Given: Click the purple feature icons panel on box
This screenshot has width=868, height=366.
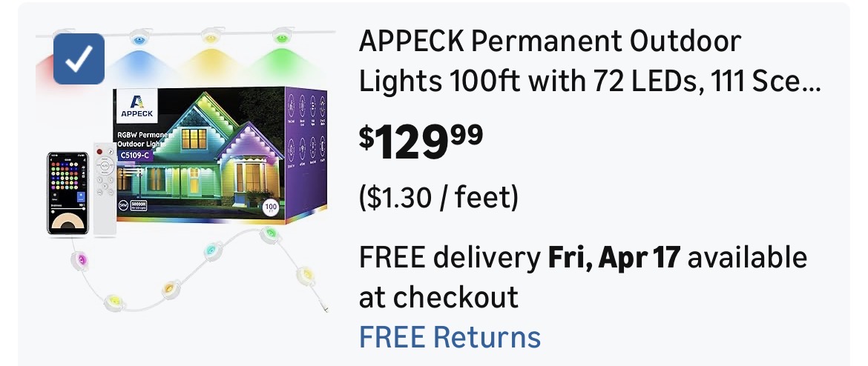Looking at the screenshot, I should click(x=305, y=151).
